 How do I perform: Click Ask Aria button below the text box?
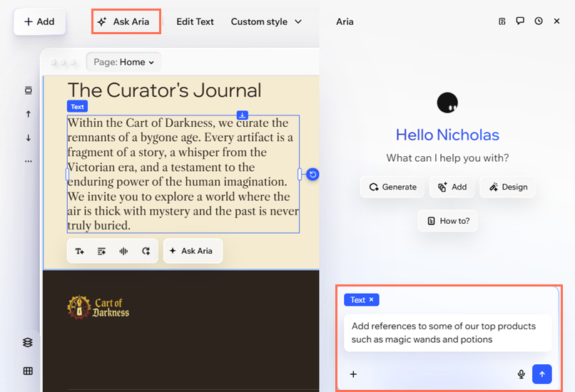[x=193, y=251]
